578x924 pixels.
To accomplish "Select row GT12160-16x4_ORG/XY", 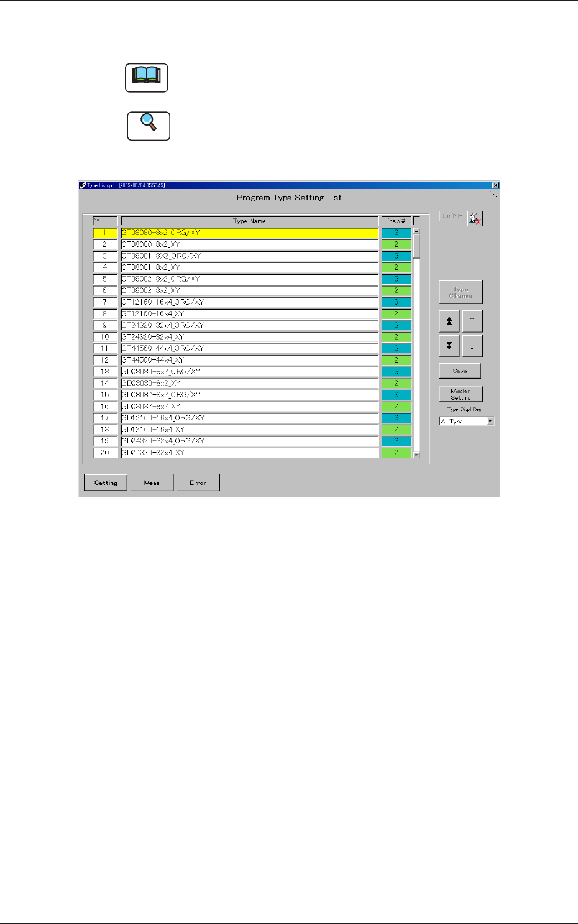I will 250,302.
